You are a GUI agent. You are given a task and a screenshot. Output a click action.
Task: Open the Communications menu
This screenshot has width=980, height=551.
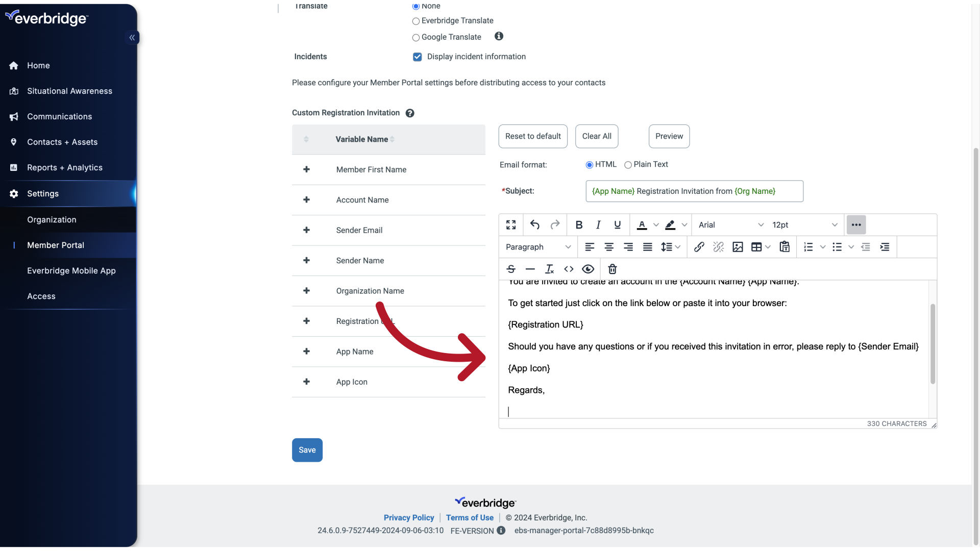click(x=59, y=116)
